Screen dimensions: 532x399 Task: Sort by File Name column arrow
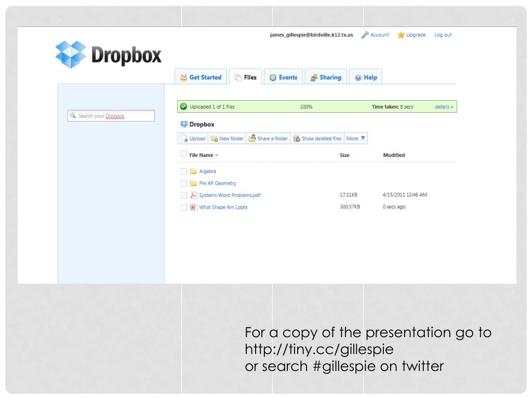click(x=217, y=155)
